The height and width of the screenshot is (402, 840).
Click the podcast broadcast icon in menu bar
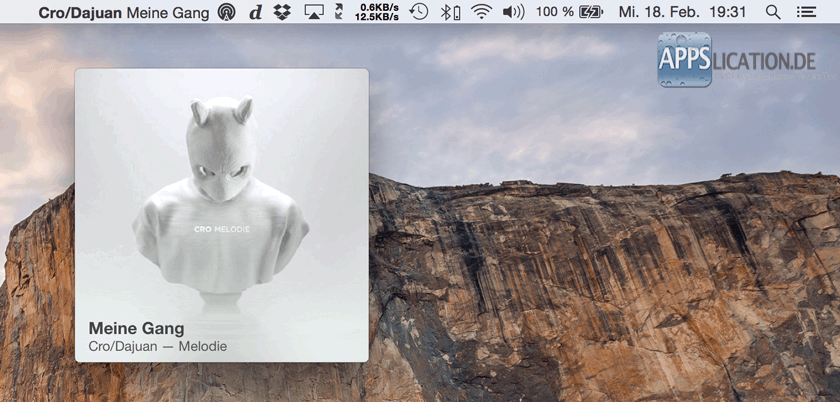tap(227, 12)
